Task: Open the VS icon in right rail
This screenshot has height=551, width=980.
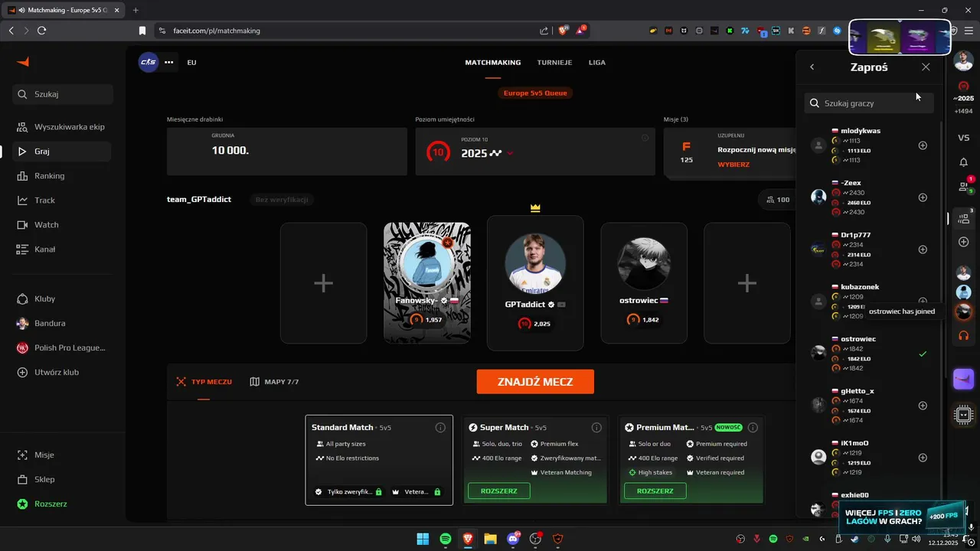Action: pos(964,138)
